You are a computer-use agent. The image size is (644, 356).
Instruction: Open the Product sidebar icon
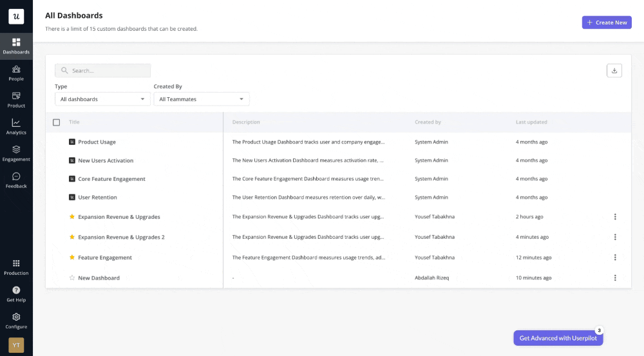16,100
